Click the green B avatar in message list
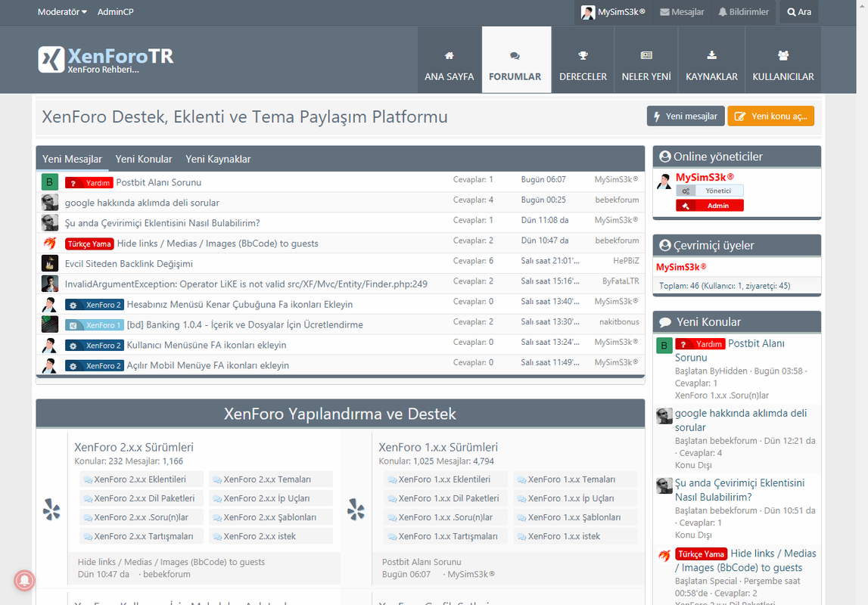This screenshot has height=605, width=868. (49, 182)
